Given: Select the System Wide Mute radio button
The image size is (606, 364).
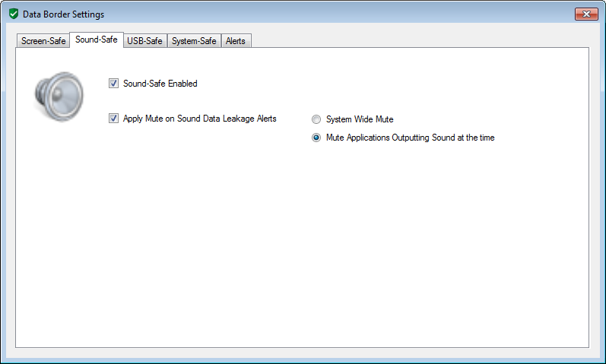Looking at the screenshot, I should point(316,119).
